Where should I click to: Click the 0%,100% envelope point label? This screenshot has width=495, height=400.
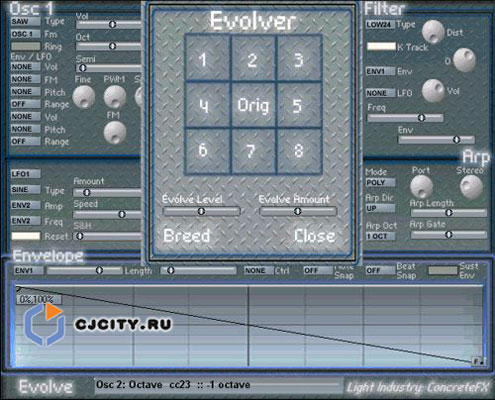click(39, 299)
